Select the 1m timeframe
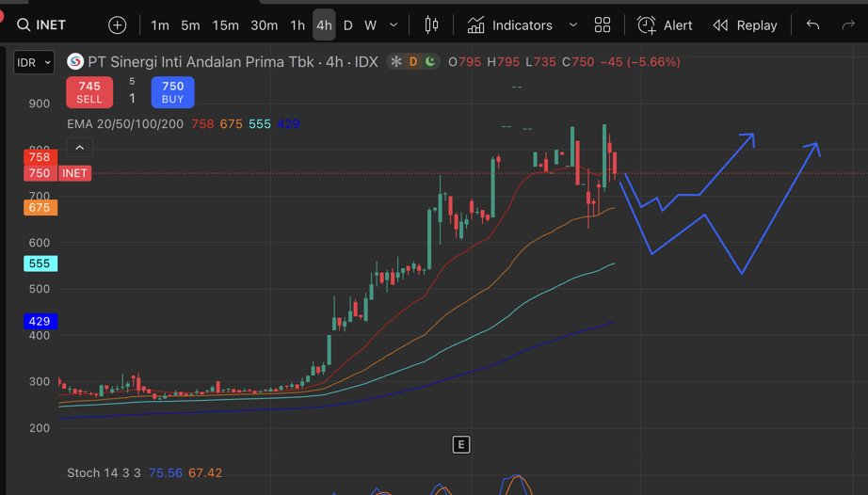Image resolution: width=868 pixels, height=495 pixels. (x=159, y=25)
